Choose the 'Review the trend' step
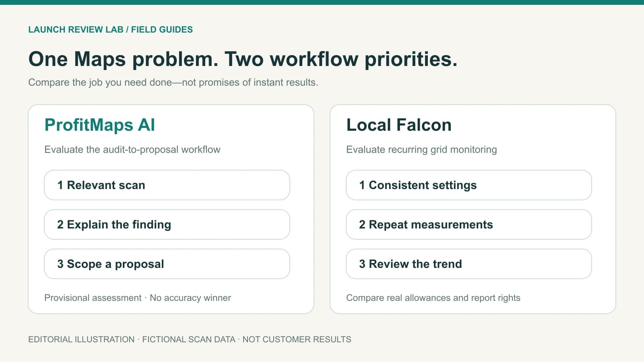 (x=469, y=264)
